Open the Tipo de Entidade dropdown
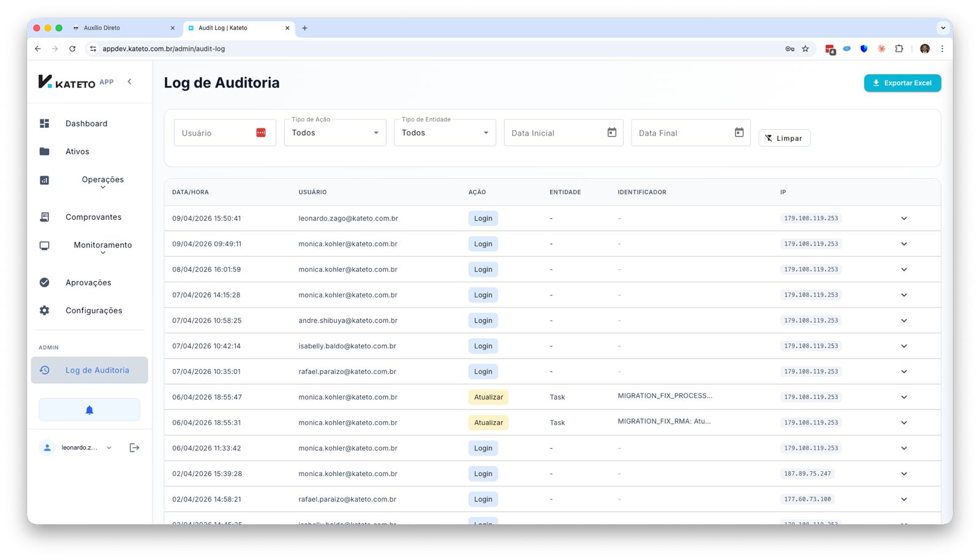Screen dimensions: 980x560 (445, 133)
